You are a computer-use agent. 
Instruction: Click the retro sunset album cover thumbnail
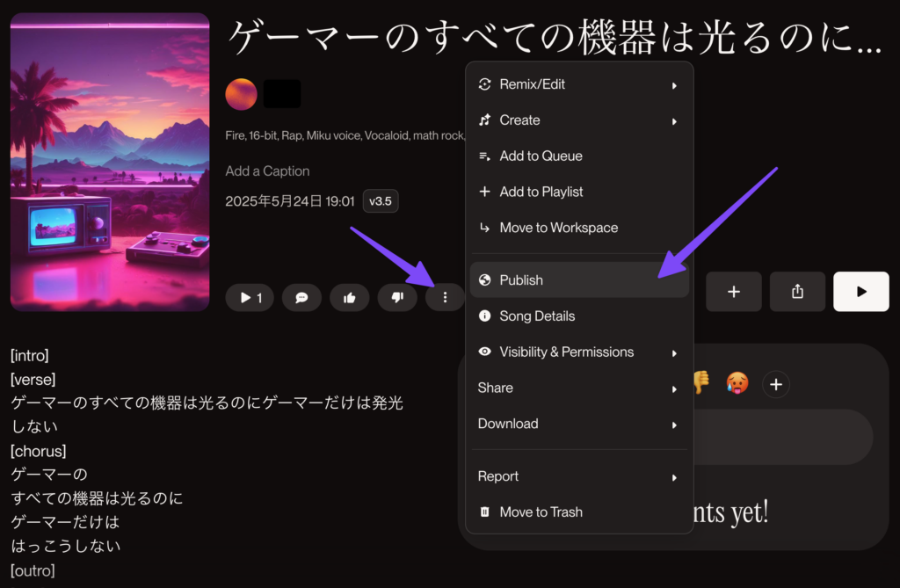[110, 162]
